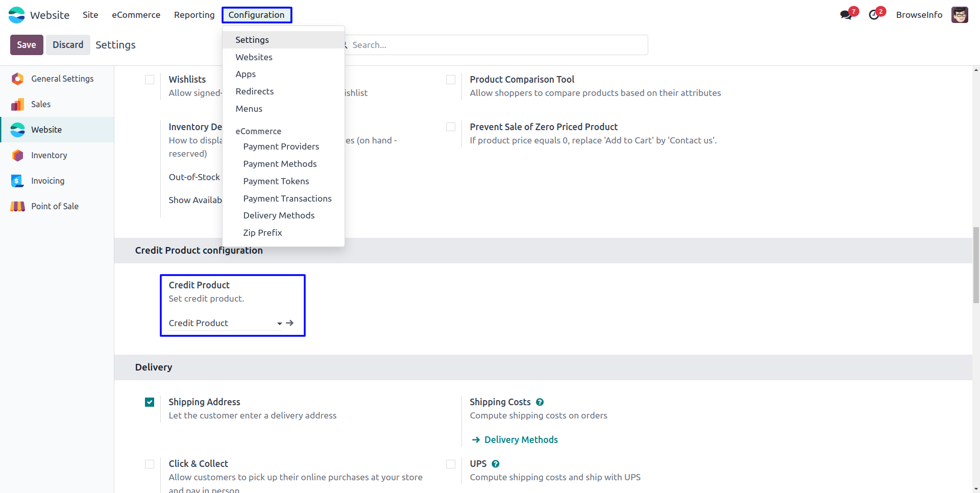Open Inventory box icon in sidebar
The width and height of the screenshot is (980, 493).
tap(17, 155)
